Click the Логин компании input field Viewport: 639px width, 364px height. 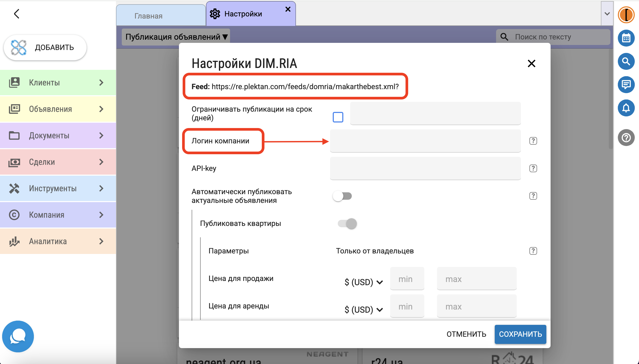[x=425, y=141]
